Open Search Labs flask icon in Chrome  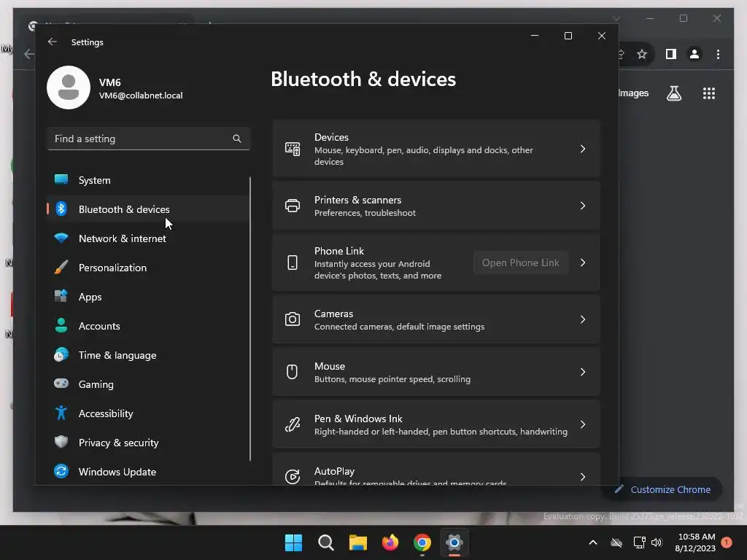pyautogui.click(x=674, y=93)
